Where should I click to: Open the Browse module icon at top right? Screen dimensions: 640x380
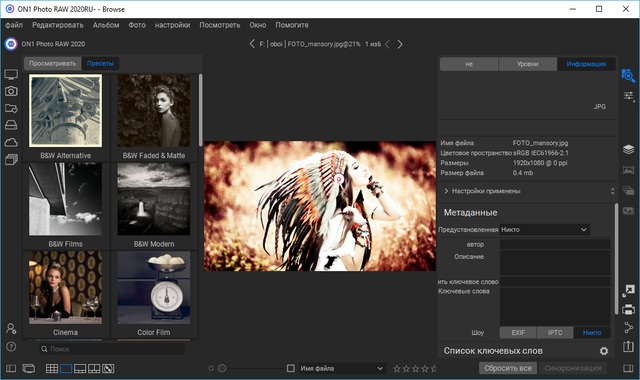point(628,76)
